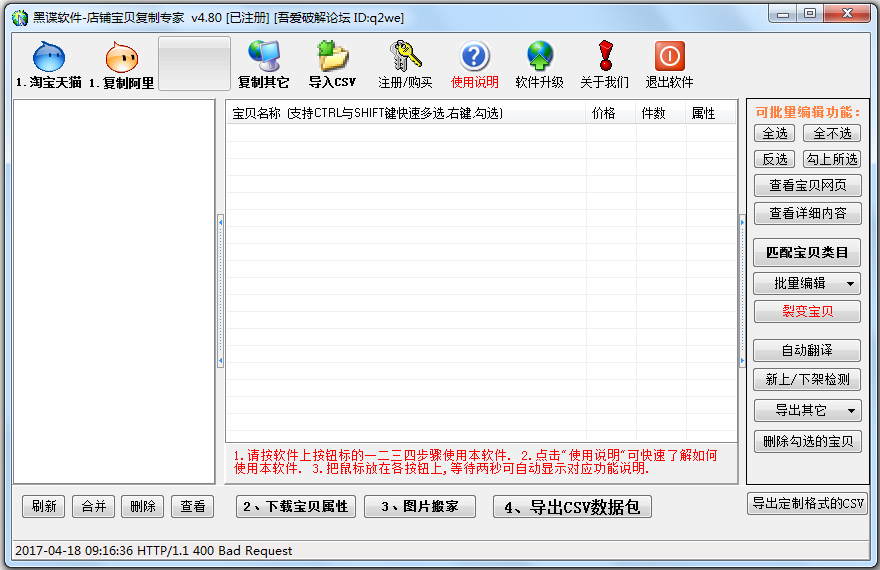
Task: Click the 导入CSV folder icon
Action: pos(332,56)
